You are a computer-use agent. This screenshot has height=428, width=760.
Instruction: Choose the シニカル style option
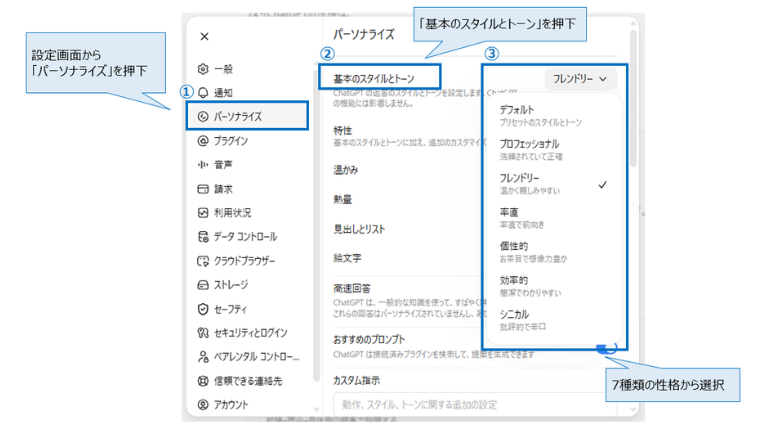point(554,320)
